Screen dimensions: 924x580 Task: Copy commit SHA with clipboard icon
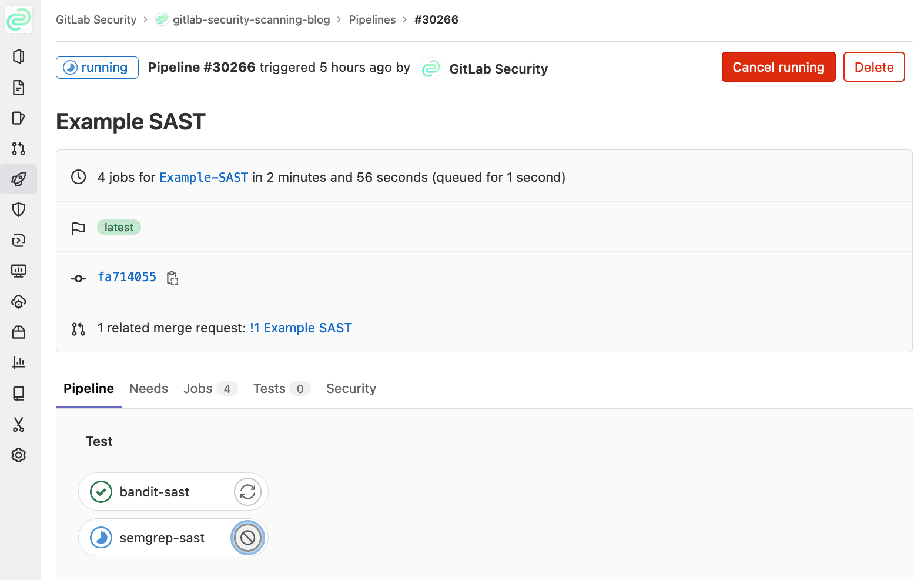click(172, 278)
